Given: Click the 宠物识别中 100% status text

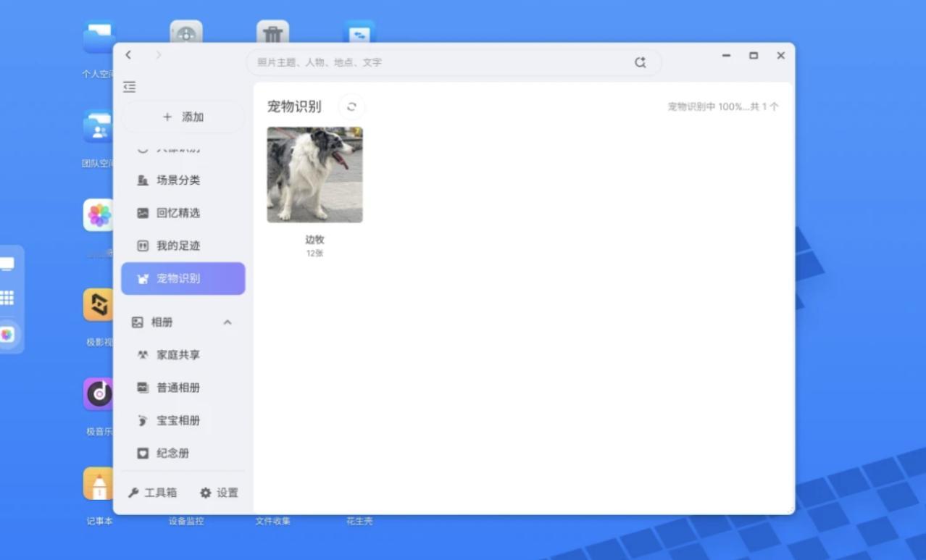Looking at the screenshot, I should 723,106.
